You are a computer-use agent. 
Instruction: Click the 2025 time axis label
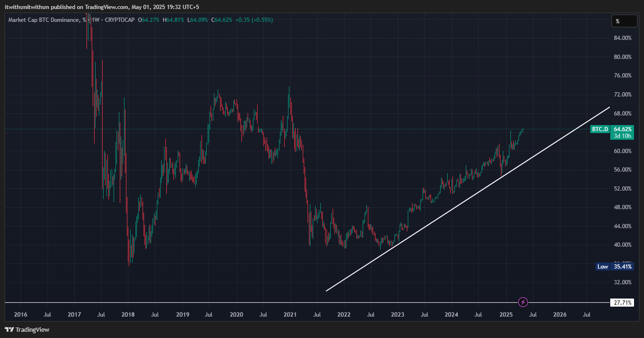pyautogui.click(x=506, y=315)
